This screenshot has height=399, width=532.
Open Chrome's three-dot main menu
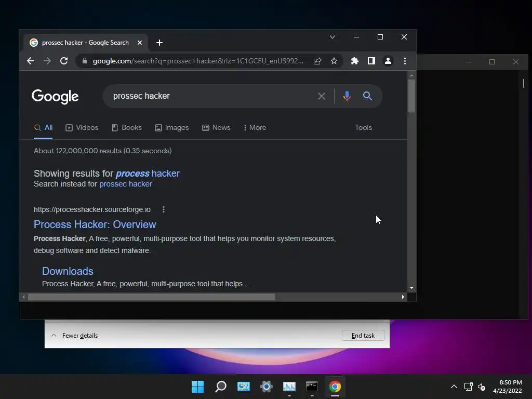pyautogui.click(x=405, y=61)
